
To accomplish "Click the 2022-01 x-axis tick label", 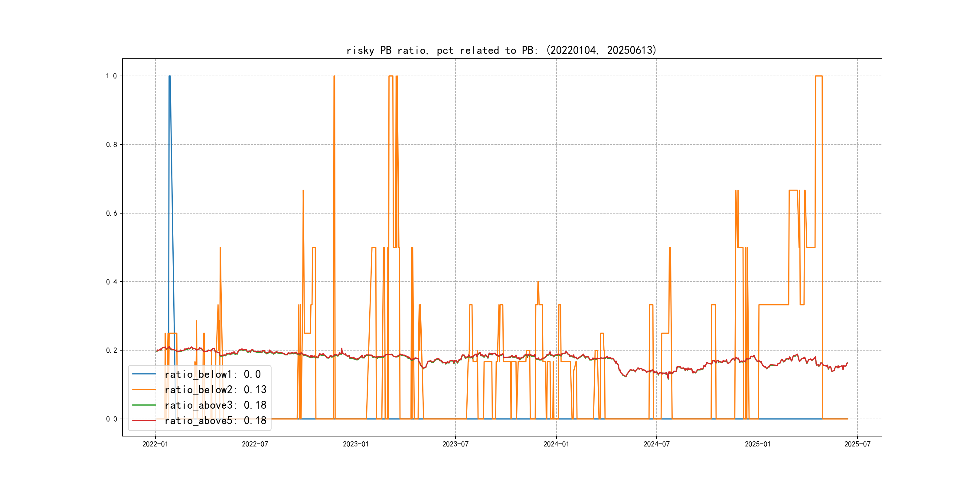I will 155,444.
